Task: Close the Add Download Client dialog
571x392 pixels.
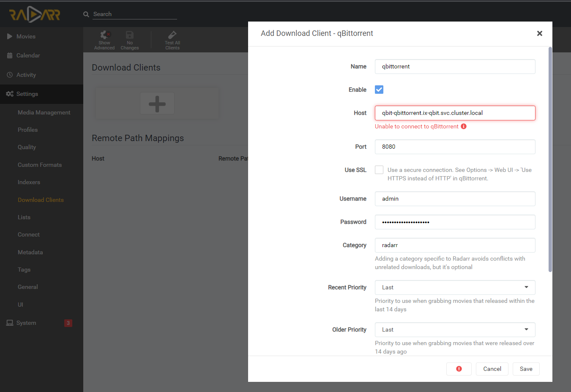Action: 539,33
